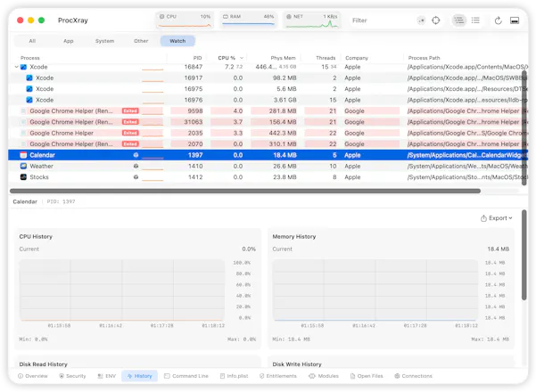Click Disk Read History heading
The image size is (536, 392).
tap(44, 364)
